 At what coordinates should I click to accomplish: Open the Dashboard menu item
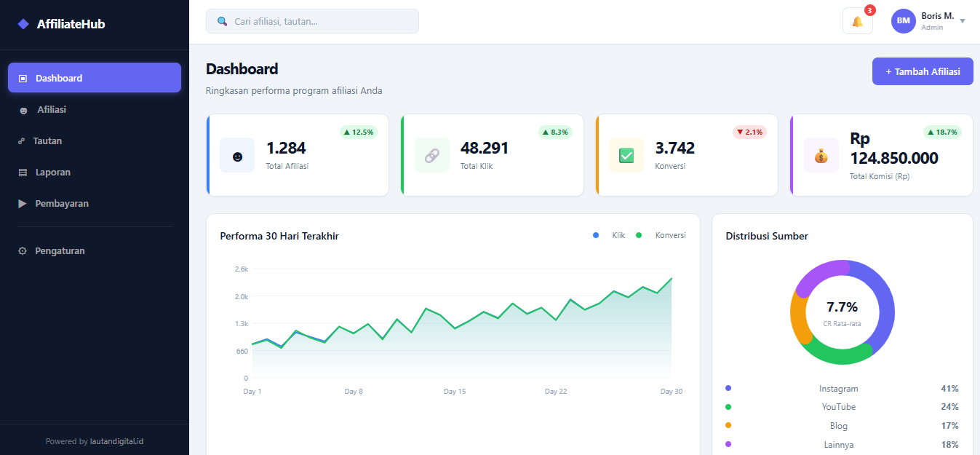[95, 78]
